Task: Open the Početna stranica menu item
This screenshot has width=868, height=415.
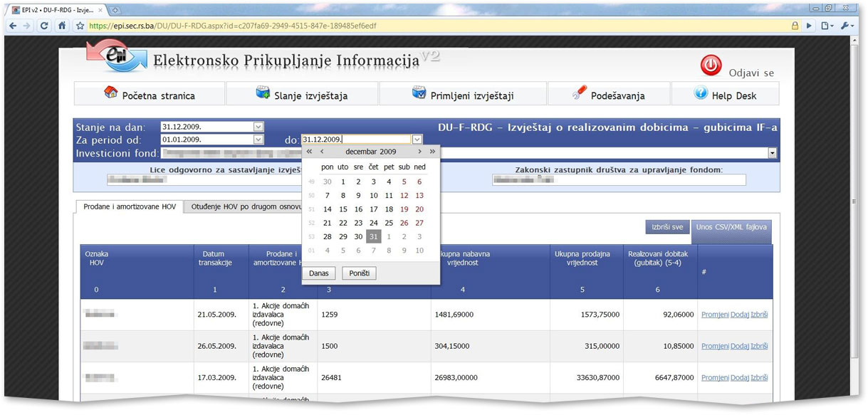Action: click(150, 95)
